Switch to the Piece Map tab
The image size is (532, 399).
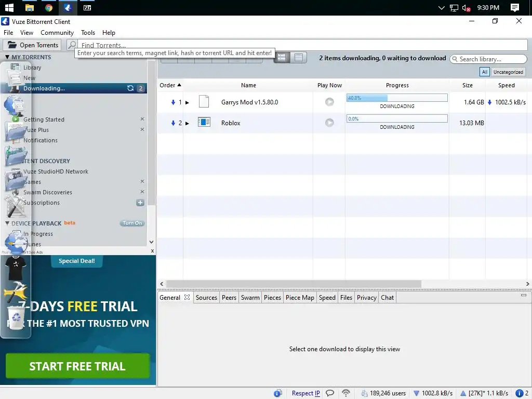[x=300, y=298]
